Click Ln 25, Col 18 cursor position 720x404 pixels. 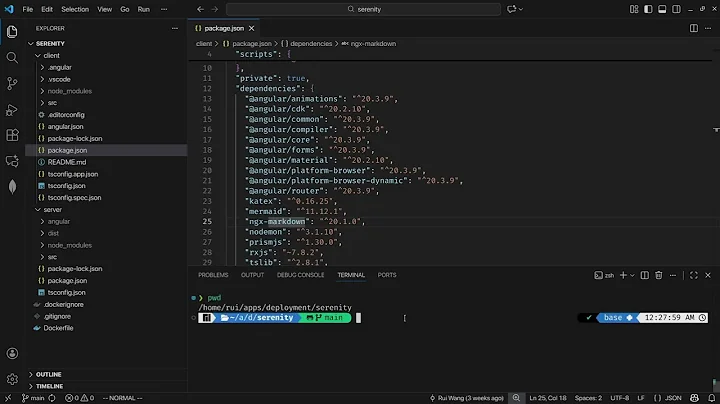tap(547, 398)
